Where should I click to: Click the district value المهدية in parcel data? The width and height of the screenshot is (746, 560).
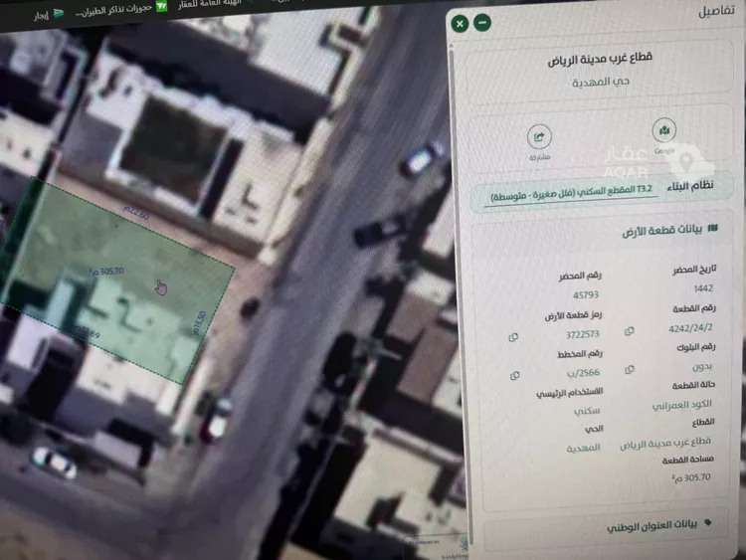click(583, 449)
